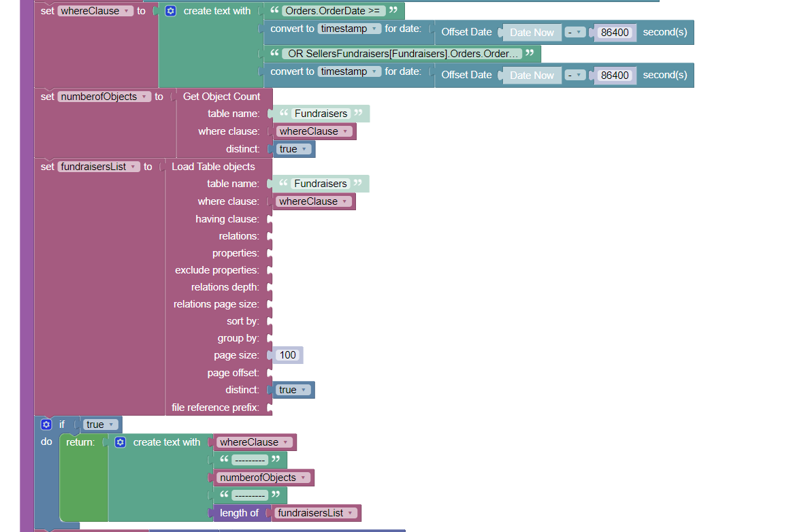This screenshot has width=810, height=532.
Task: Toggle distinct true value in Get Object Count
Action: click(293, 149)
